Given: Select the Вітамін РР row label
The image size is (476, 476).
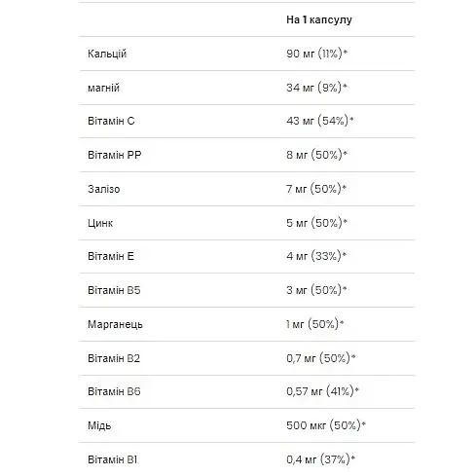Looking at the screenshot, I should coord(115,155).
